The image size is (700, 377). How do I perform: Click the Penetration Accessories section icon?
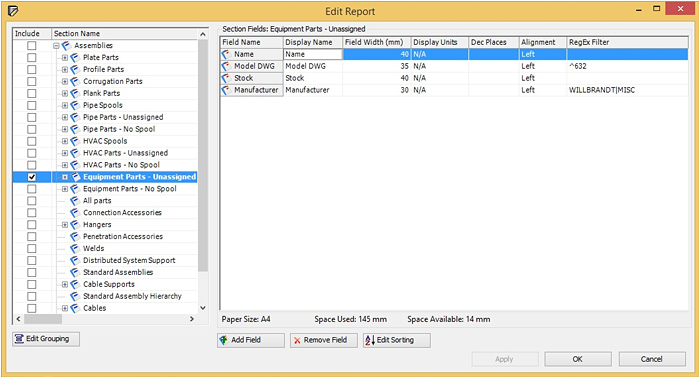coord(75,237)
